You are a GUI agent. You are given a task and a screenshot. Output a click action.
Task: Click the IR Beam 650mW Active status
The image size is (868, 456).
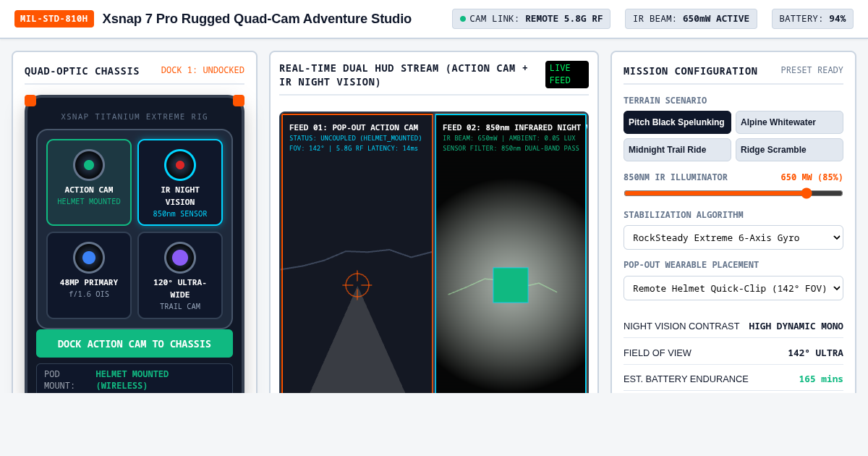(x=691, y=19)
